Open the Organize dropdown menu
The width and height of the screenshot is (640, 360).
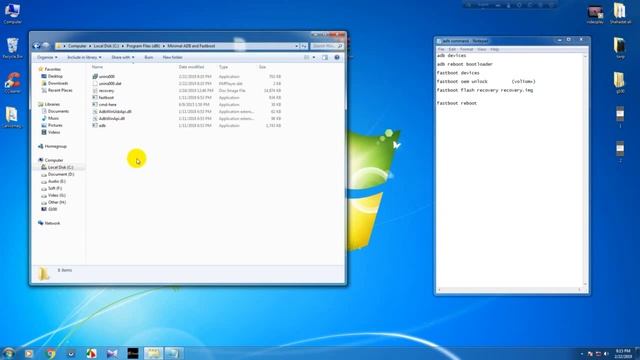tap(47, 58)
